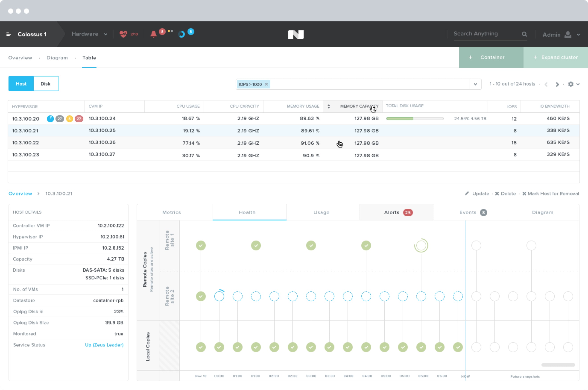Screen dimensions: 588x390
Task: Toggle sort on the Memory Capacity column
Action: click(329, 107)
